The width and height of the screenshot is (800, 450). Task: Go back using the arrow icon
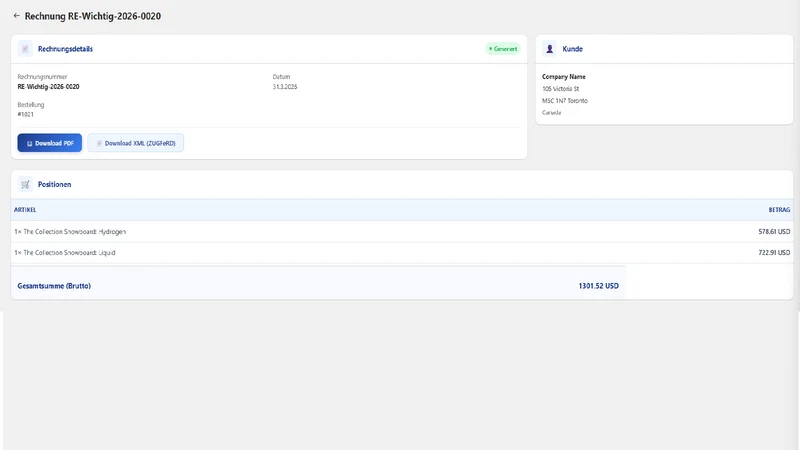click(x=16, y=16)
